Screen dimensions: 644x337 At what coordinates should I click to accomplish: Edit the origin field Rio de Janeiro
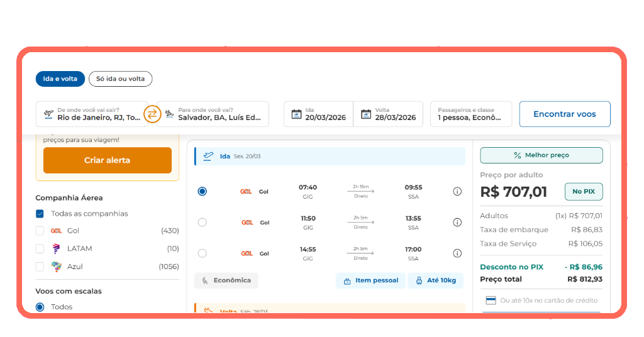pyautogui.click(x=92, y=114)
